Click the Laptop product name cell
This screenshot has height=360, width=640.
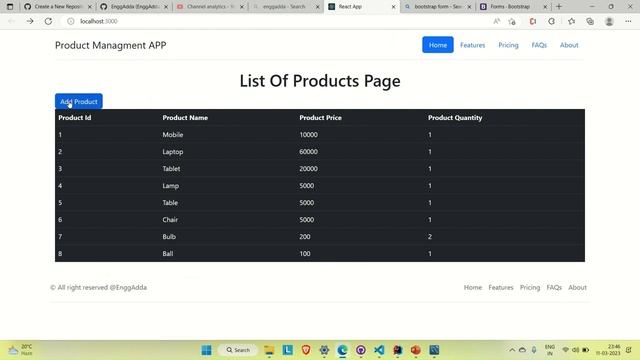[173, 152]
